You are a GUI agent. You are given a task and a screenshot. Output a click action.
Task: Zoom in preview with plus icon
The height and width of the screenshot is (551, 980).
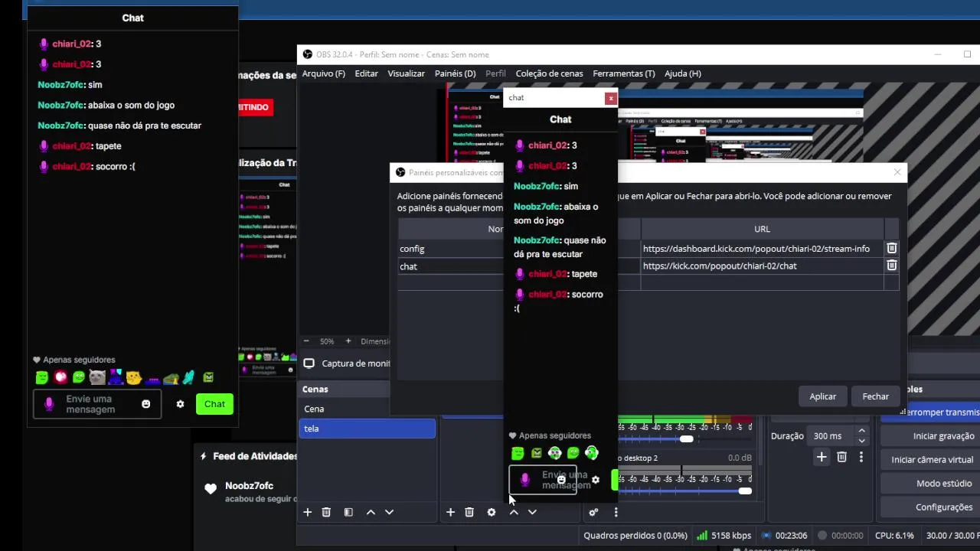tap(348, 341)
